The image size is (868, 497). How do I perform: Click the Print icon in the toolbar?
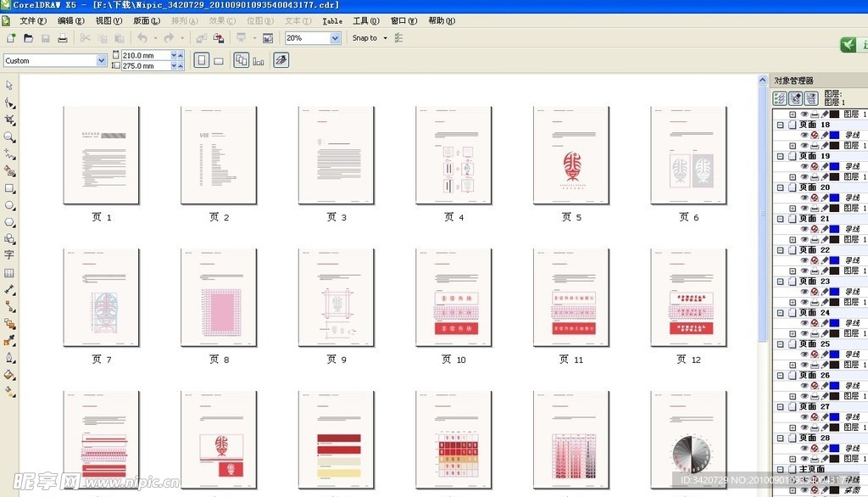tap(62, 38)
